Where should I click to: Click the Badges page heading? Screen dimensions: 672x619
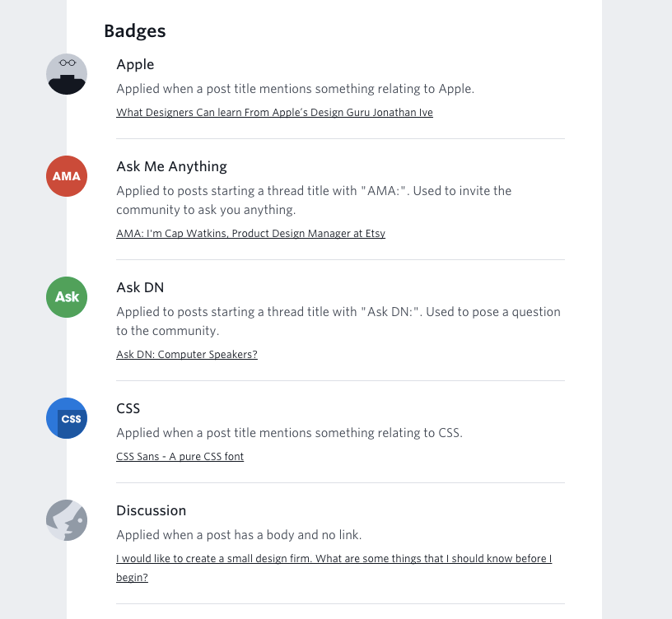pos(135,30)
